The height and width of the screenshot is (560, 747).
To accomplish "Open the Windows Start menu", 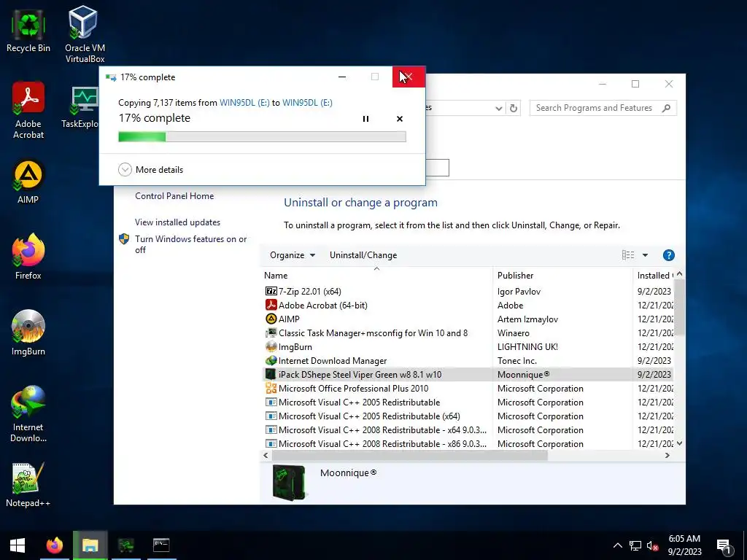I will click(18, 545).
